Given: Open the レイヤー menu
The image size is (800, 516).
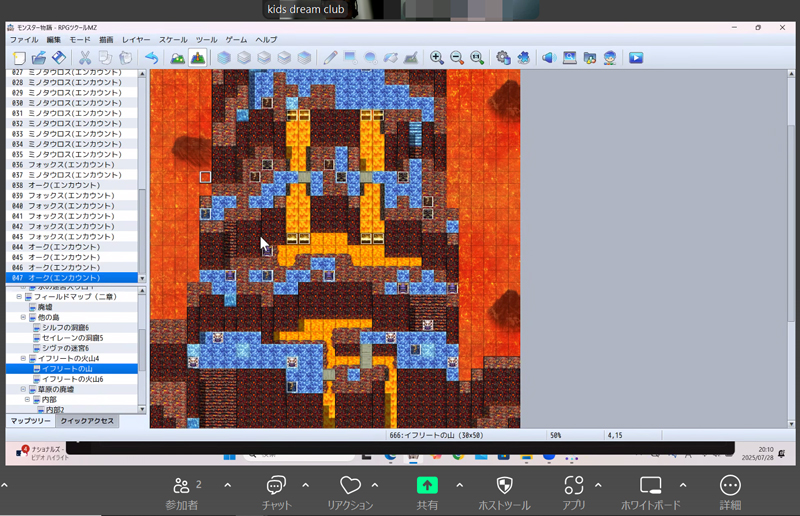Looking at the screenshot, I should 136,39.
